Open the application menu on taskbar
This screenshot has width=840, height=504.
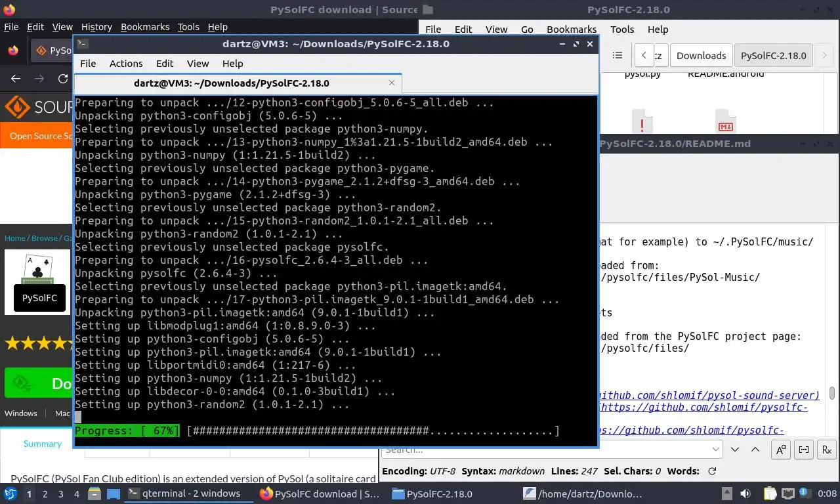pos(10,493)
